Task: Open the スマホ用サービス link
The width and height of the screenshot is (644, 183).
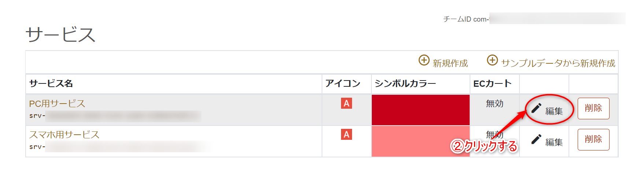Action: point(64,135)
